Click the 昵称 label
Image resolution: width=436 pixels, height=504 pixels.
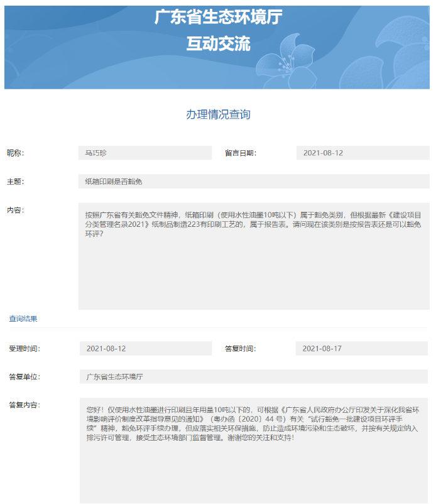click(16, 153)
